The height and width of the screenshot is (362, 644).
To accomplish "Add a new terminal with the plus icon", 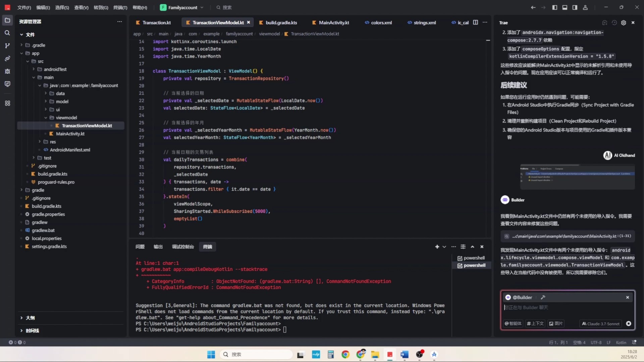I will pos(437,247).
